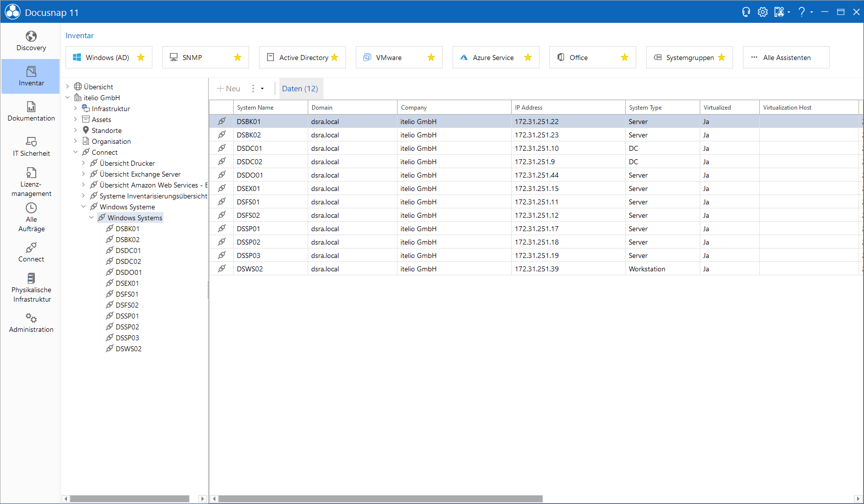Viewport: 864px width, 504px height.
Task: Click the table horizontal scrollbar thumb
Action: [380, 499]
